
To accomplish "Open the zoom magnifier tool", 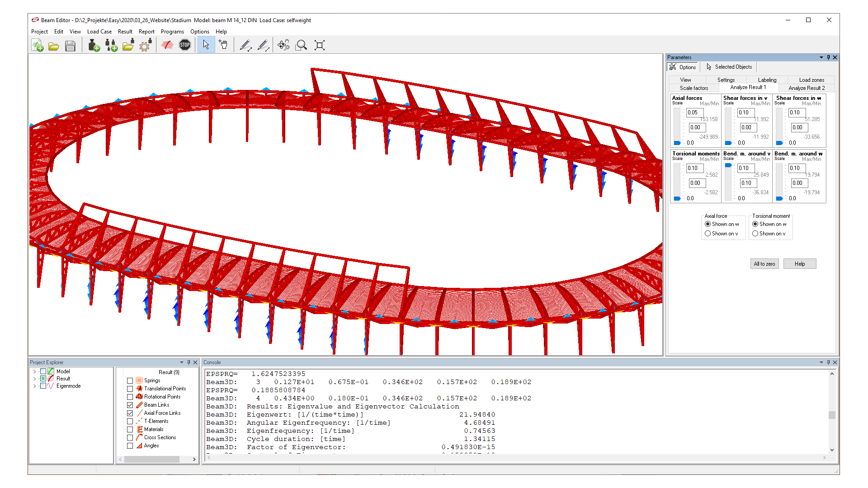I will (x=301, y=45).
